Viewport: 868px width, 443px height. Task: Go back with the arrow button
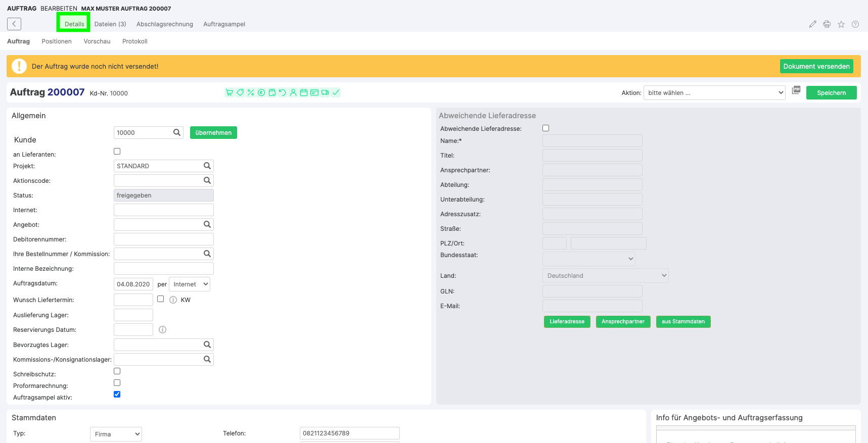pos(14,24)
